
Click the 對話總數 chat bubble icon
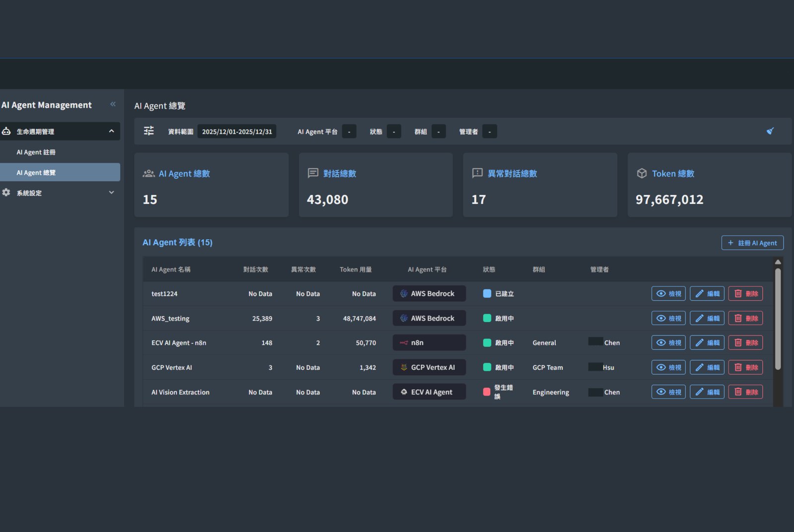[x=313, y=173]
